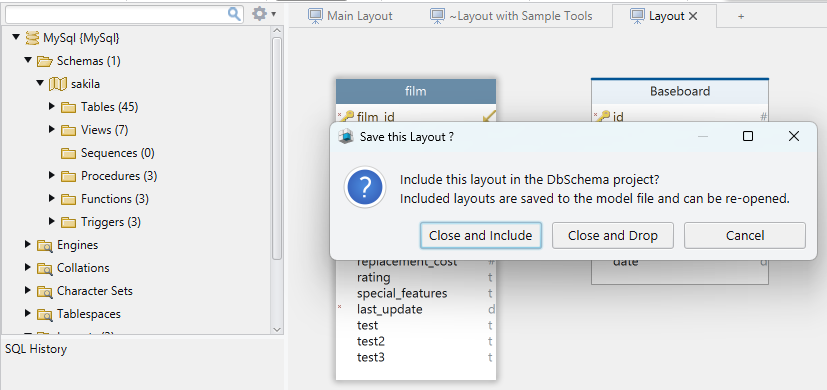Click the film table header
The width and height of the screenshot is (827, 390).
(416, 91)
